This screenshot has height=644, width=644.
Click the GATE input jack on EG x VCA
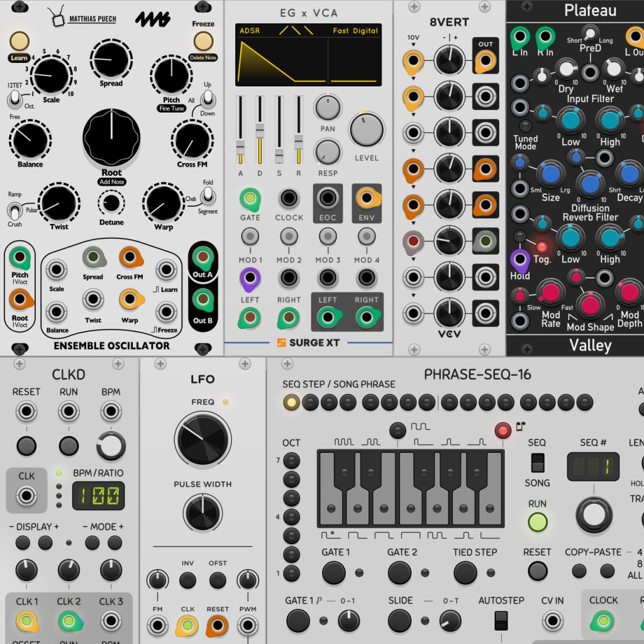tap(250, 199)
